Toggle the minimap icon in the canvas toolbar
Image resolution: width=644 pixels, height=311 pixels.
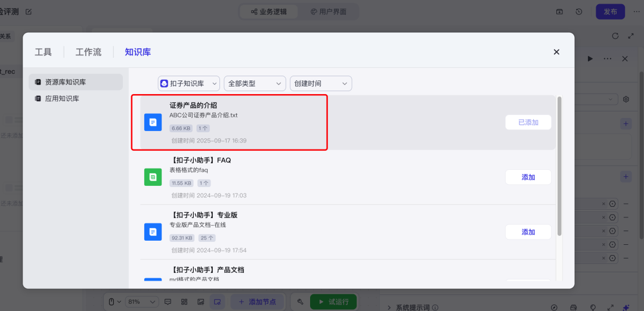click(217, 301)
